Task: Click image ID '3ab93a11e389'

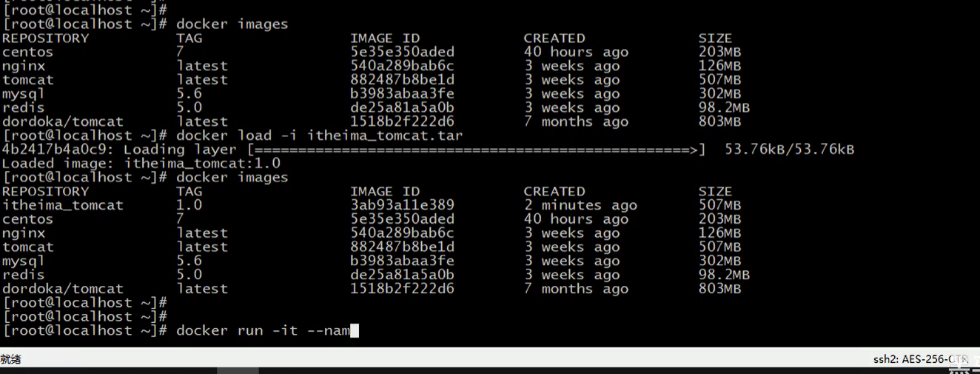Action: point(403,205)
